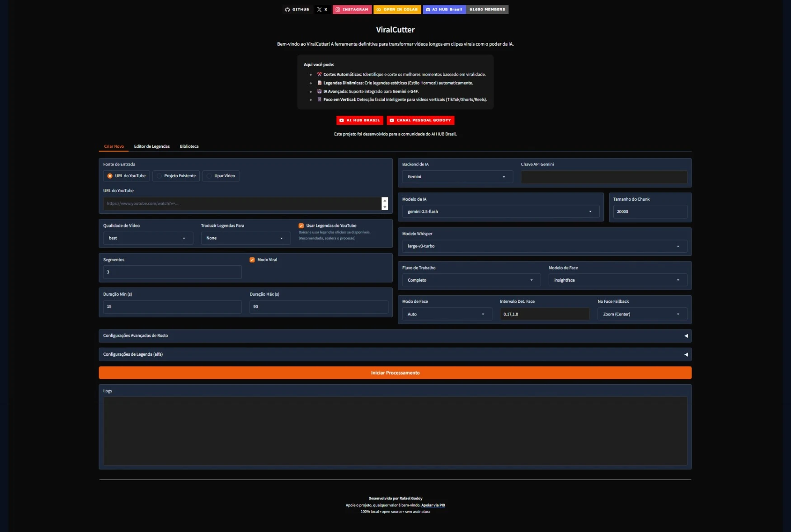Image resolution: width=791 pixels, height=532 pixels.
Task: Select the Upar Vídeo radio option
Action: [x=221, y=176]
